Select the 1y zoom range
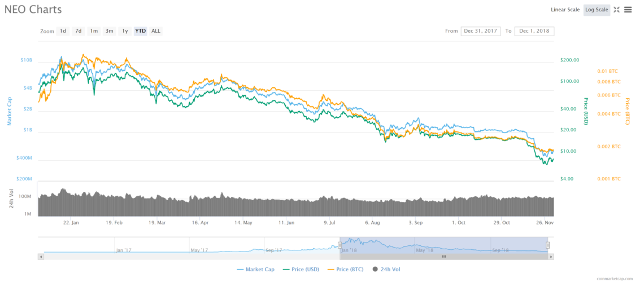644x282 pixels. click(125, 31)
